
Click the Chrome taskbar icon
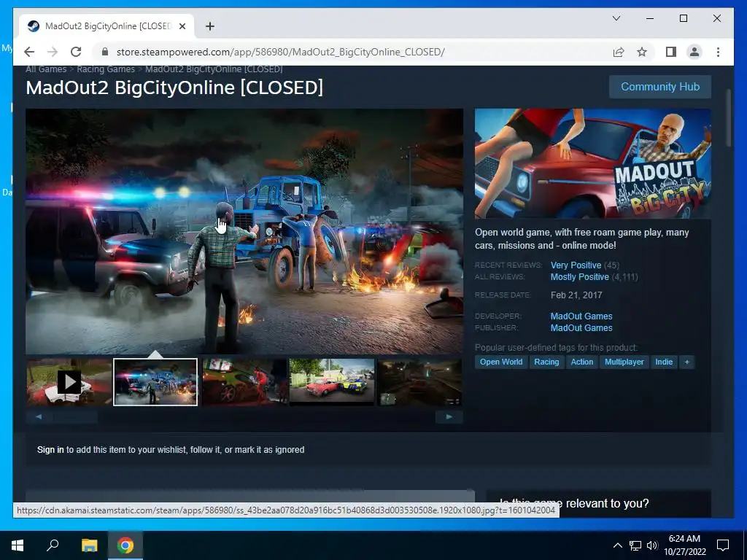click(x=125, y=545)
